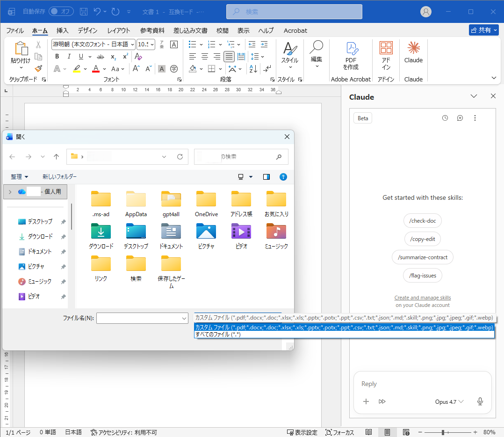
Task: Run the /copy-edit skill
Action: coord(422,239)
